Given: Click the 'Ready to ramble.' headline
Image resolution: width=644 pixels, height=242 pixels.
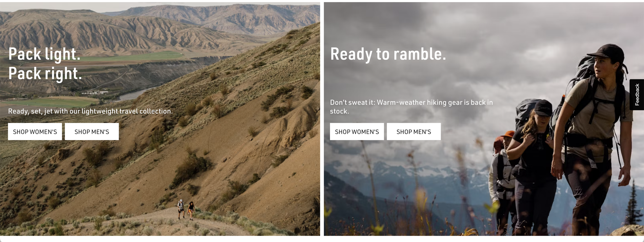Looking at the screenshot, I should coord(388,54).
